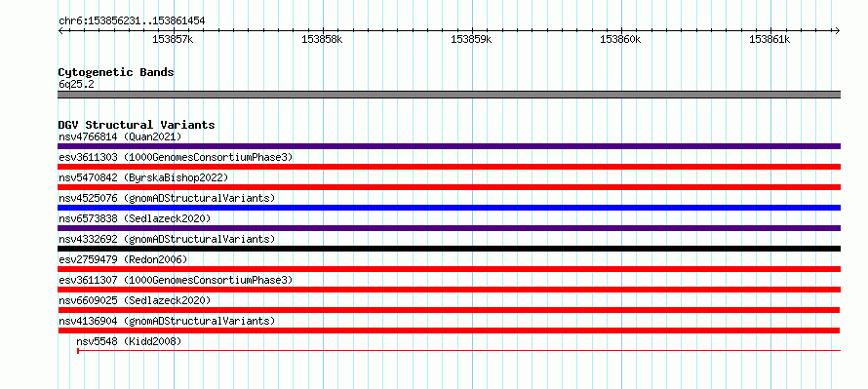Open esv3611303 (1000GenomesConsortiumPhase3) variant label
Image resolution: width=868 pixels, height=389 pixels.
(x=176, y=157)
